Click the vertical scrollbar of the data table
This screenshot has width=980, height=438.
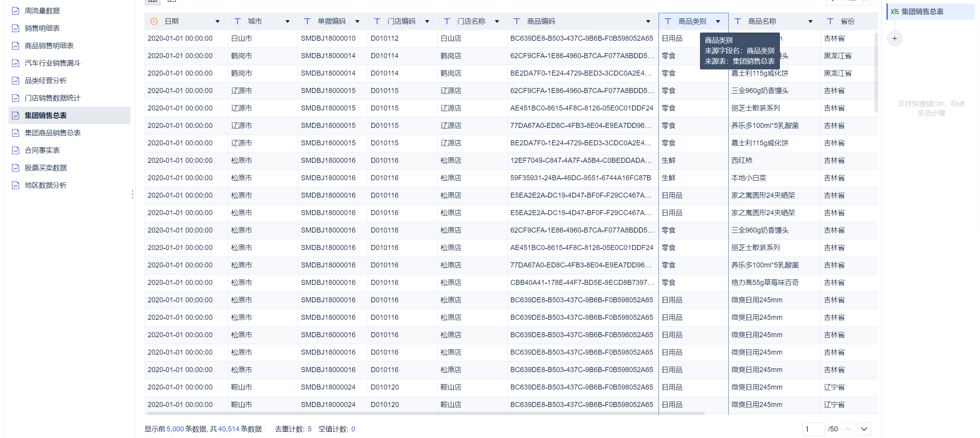(x=876, y=73)
